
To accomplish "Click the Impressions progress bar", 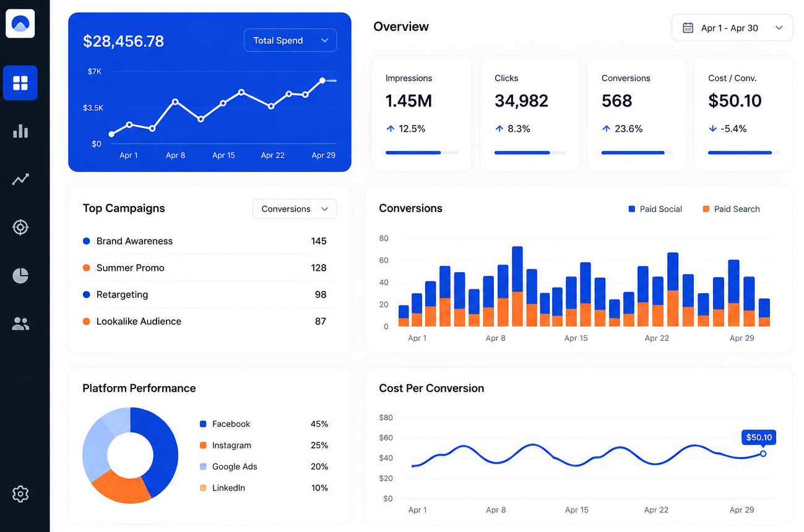I will click(421, 152).
